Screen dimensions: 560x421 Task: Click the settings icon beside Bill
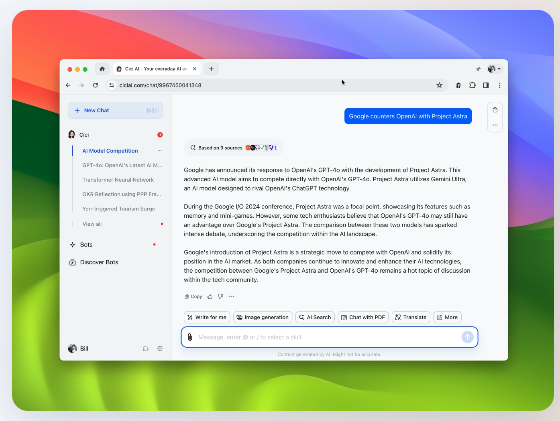[x=160, y=349]
